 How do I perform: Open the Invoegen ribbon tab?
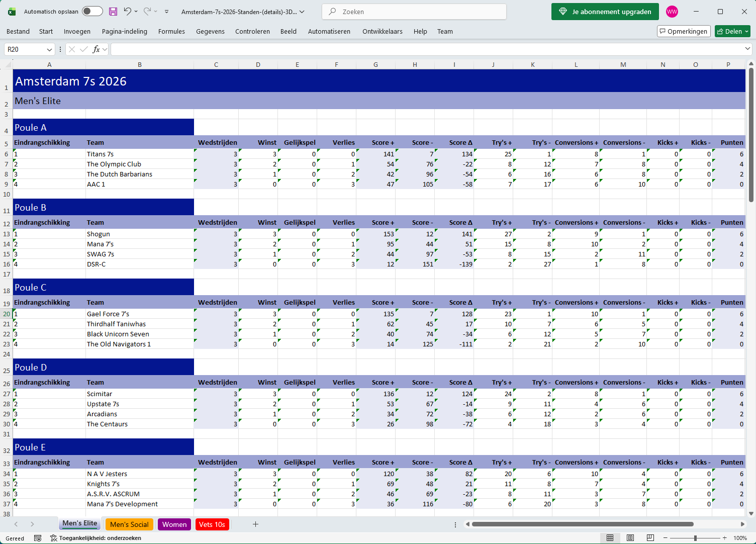click(77, 31)
